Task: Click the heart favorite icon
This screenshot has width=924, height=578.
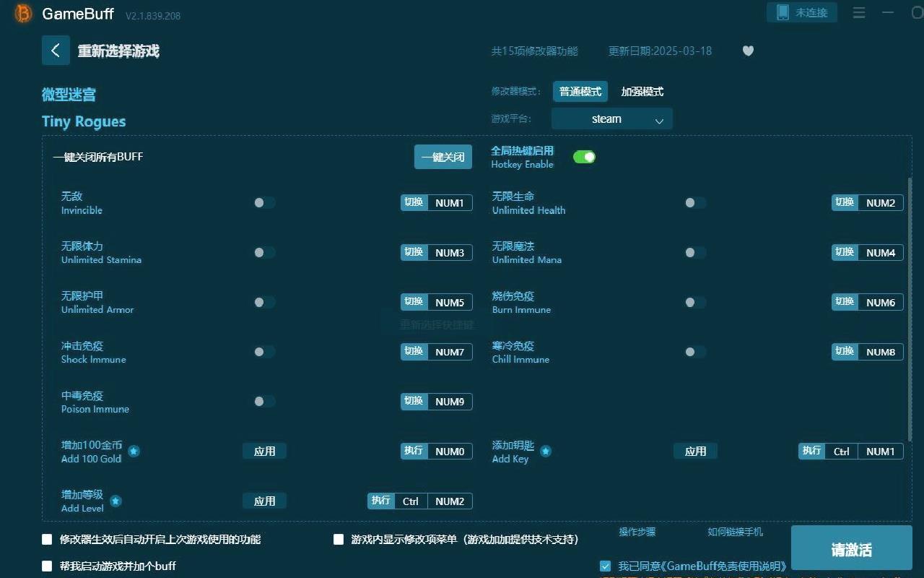Action: click(x=748, y=51)
